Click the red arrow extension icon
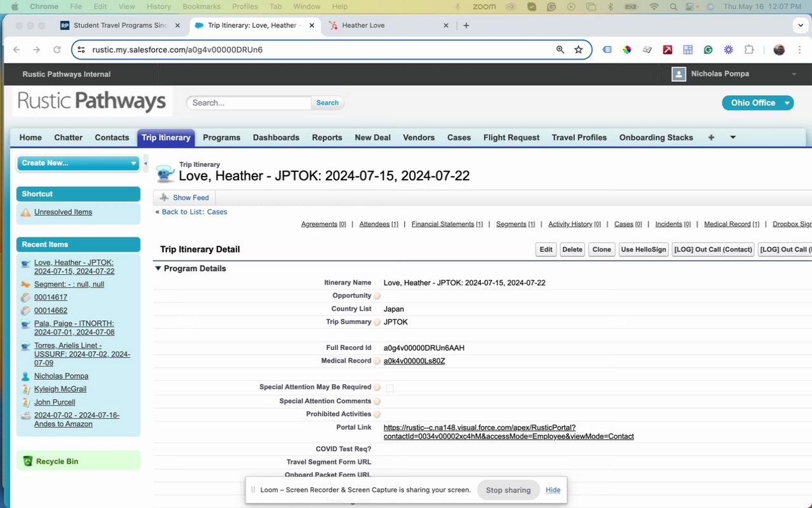This screenshot has height=508, width=812. (x=667, y=50)
